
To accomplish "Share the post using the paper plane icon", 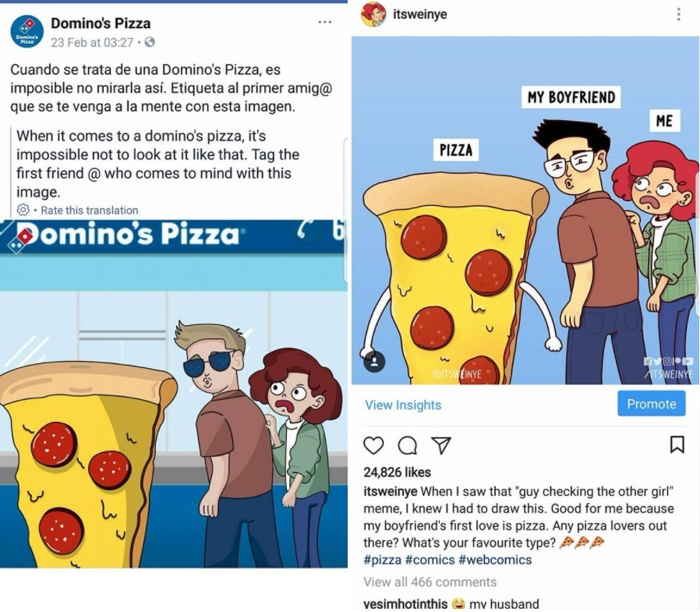I will point(440,445).
